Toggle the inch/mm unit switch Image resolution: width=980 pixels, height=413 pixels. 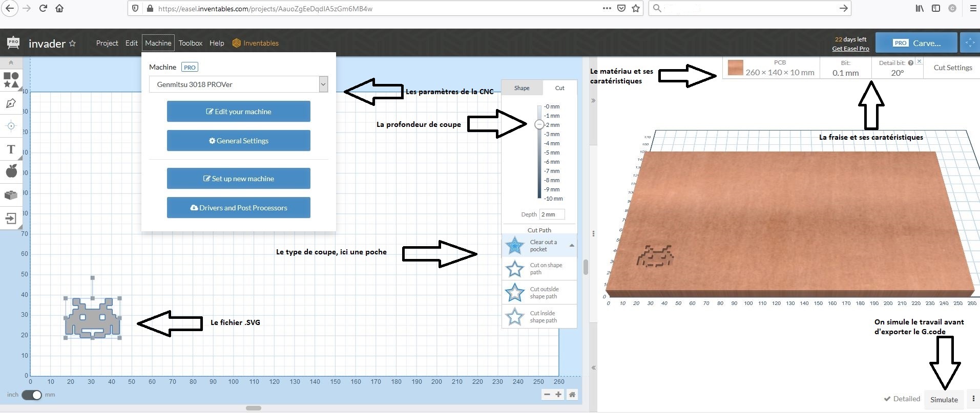point(32,395)
